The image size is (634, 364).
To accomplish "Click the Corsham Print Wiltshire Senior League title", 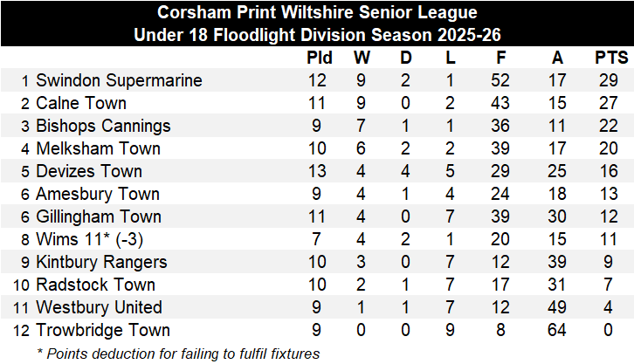I will point(318,13).
